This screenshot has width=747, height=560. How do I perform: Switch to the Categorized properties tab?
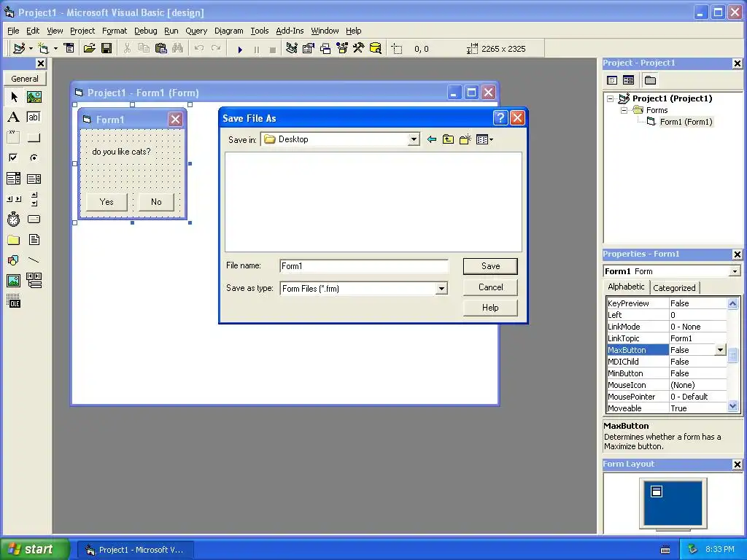[x=674, y=287]
